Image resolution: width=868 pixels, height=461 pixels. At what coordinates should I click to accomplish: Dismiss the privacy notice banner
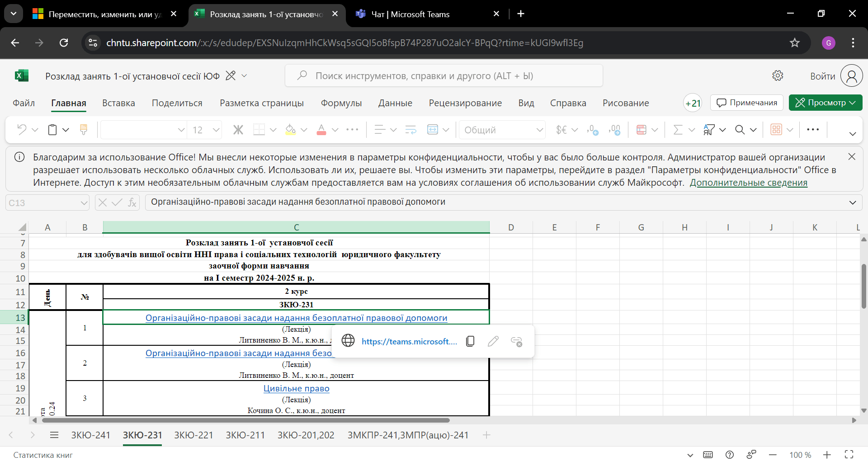(852, 156)
